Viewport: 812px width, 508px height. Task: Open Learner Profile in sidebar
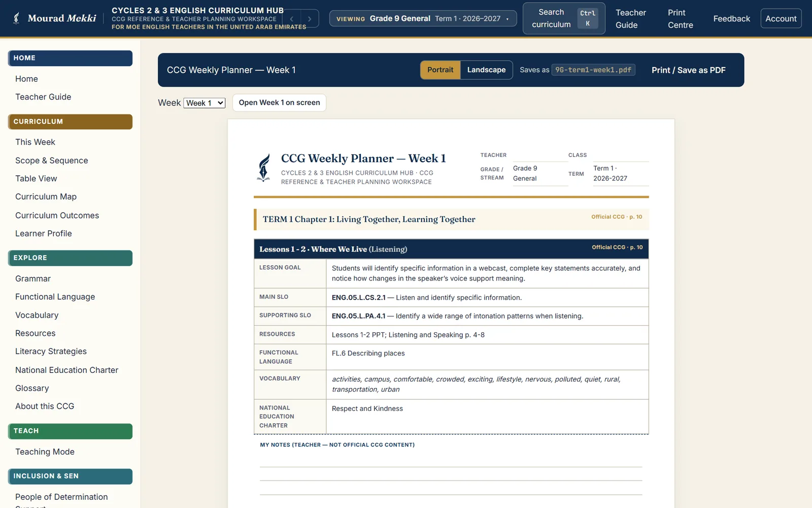click(x=44, y=234)
